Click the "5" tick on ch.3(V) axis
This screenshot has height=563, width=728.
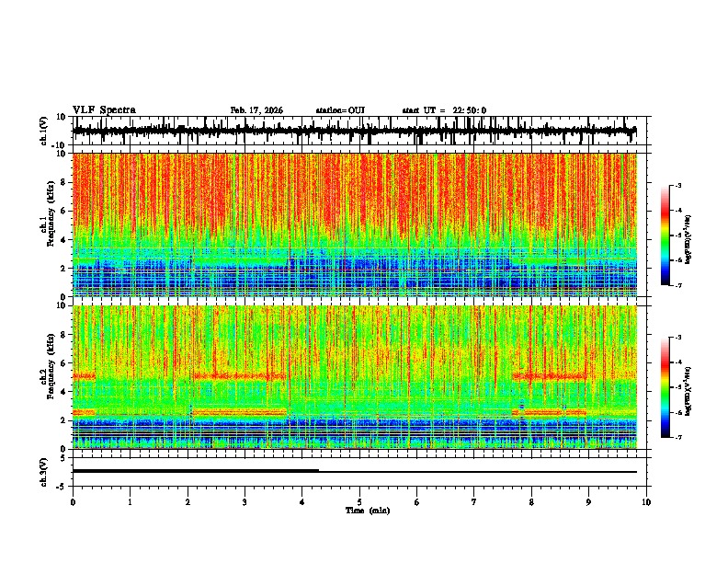(64, 458)
